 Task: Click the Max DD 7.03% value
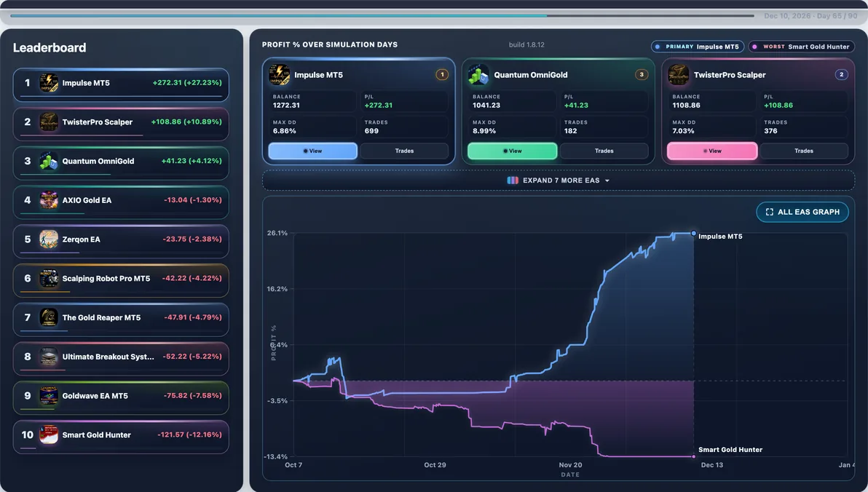(x=684, y=131)
